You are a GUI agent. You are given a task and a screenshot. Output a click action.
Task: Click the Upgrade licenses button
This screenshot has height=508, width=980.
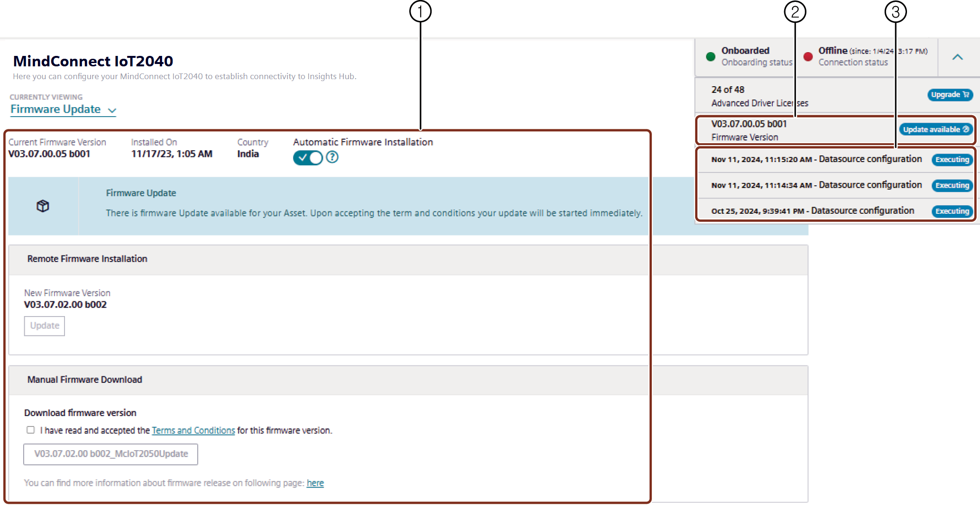950,95
